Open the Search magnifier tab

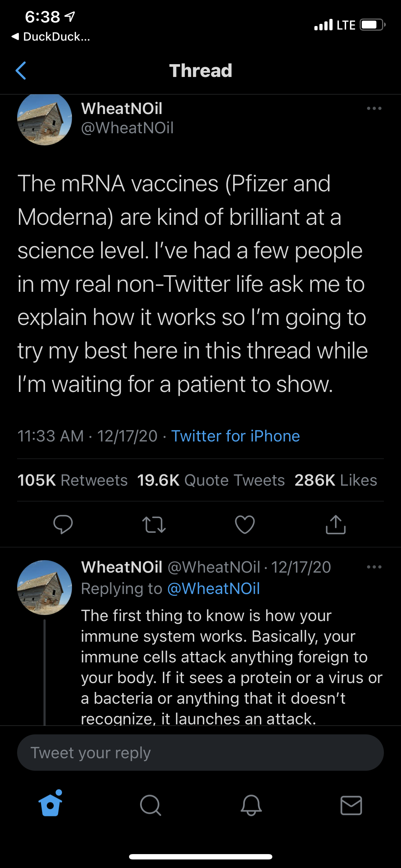point(150,805)
